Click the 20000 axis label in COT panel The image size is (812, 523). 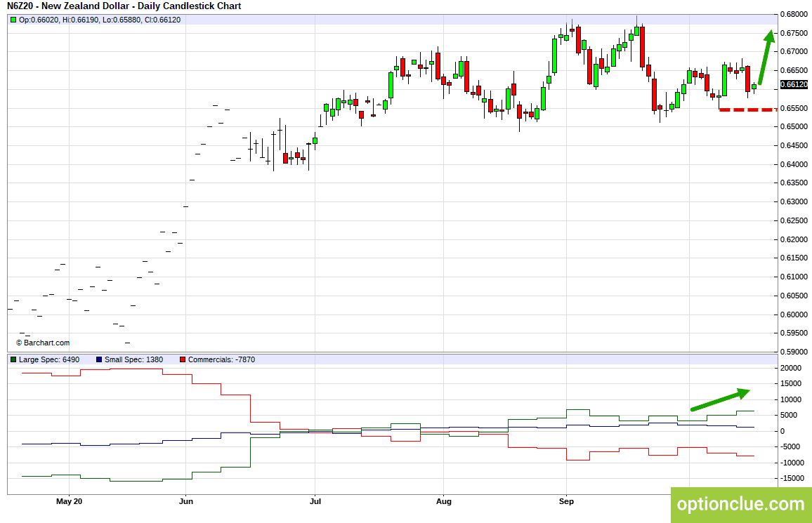coord(791,369)
